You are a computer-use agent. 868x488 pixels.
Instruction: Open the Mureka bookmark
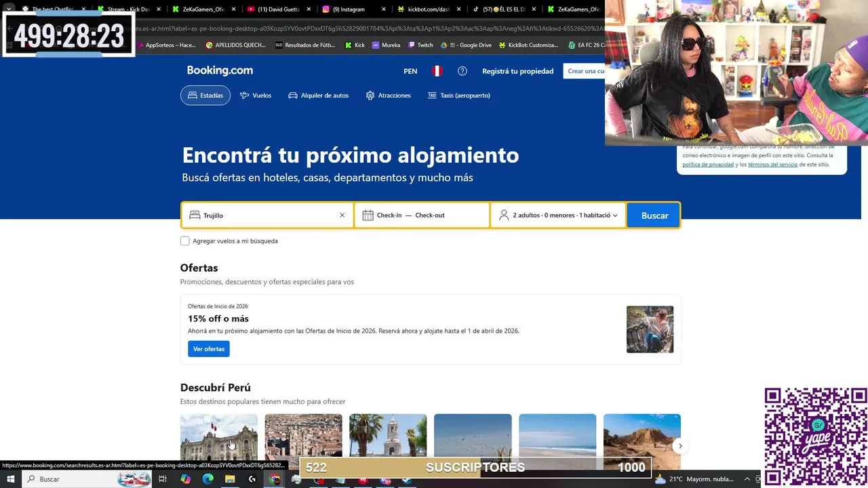[387, 45]
